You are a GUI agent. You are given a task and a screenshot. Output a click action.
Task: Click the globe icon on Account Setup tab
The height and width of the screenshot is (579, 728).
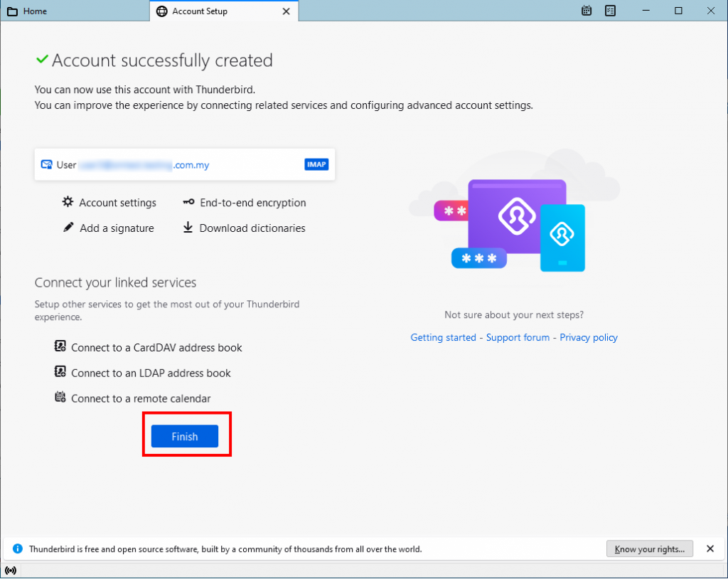[161, 11]
